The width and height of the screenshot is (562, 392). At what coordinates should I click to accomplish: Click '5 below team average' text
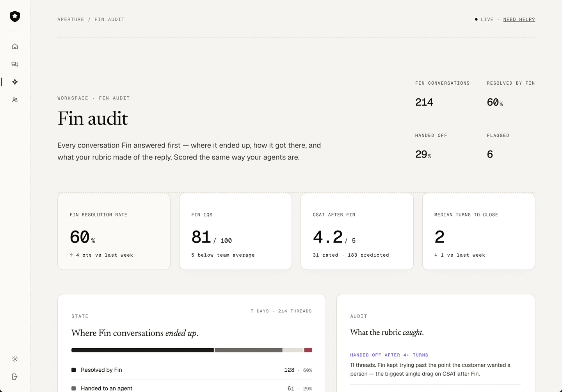[x=223, y=255]
